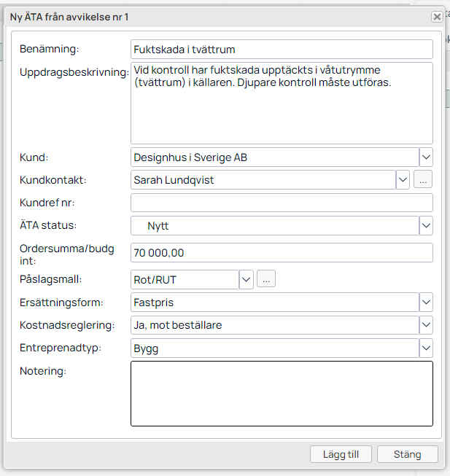Click the Ordersumma field showing 70 000,00
The width and height of the screenshot is (450, 476).
tap(282, 252)
